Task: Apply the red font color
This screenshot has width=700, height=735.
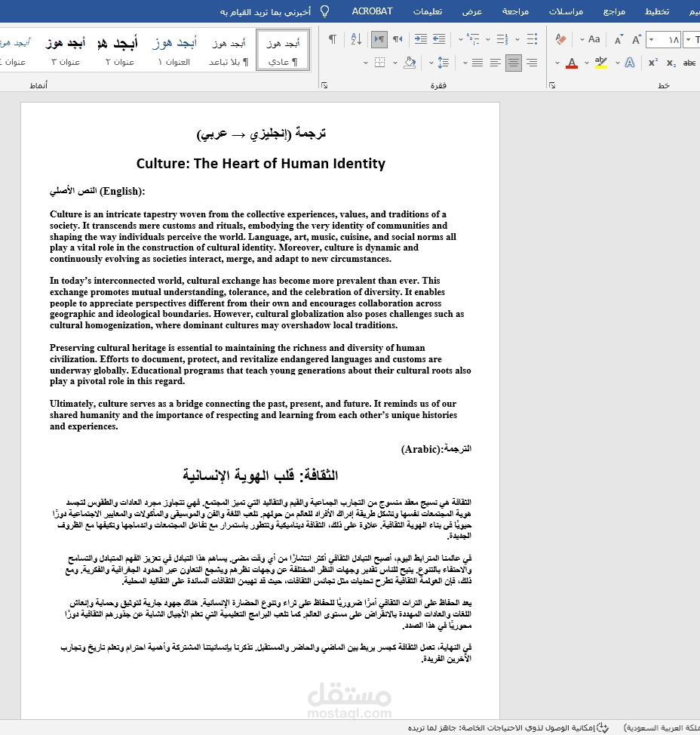Action: pyautogui.click(x=572, y=63)
